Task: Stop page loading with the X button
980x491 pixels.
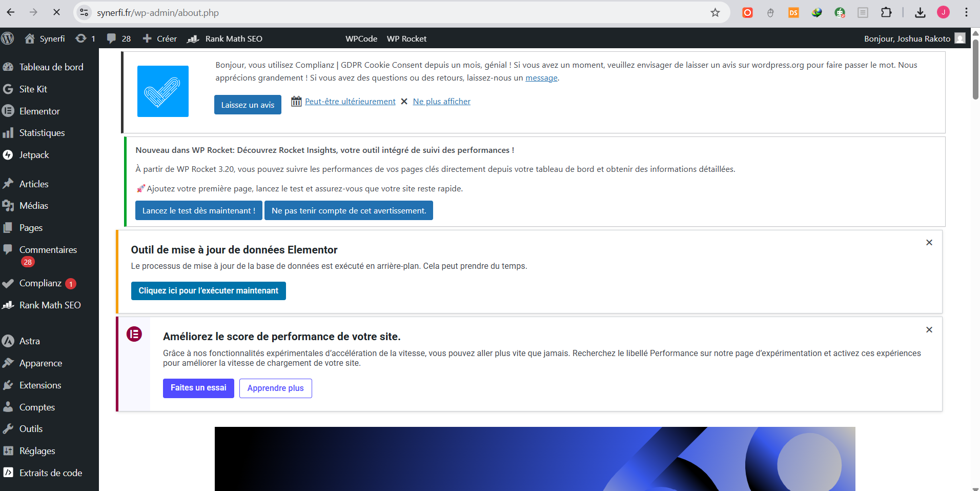Action: point(56,12)
